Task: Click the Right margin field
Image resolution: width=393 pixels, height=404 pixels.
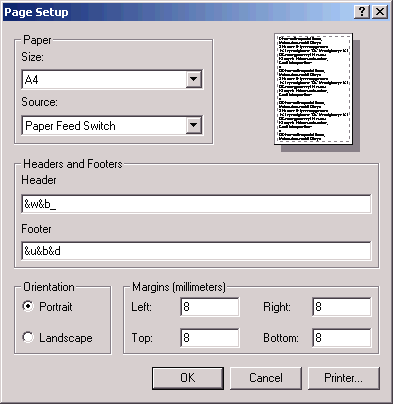Action: click(x=342, y=307)
